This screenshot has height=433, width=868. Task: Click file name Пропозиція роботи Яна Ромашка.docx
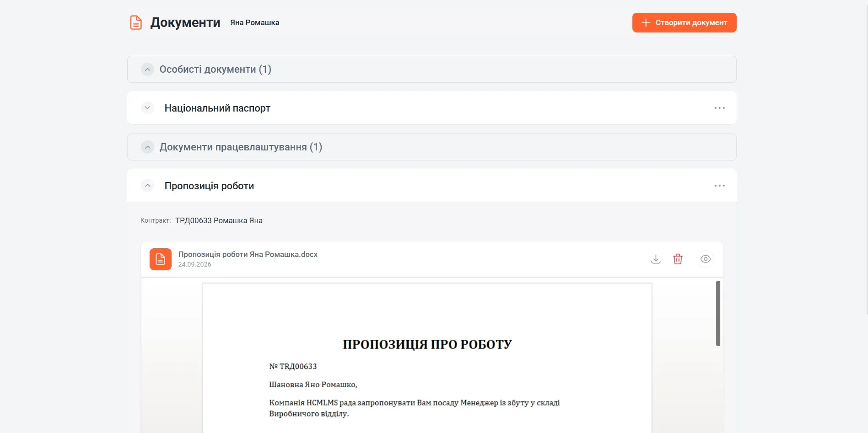click(x=248, y=254)
